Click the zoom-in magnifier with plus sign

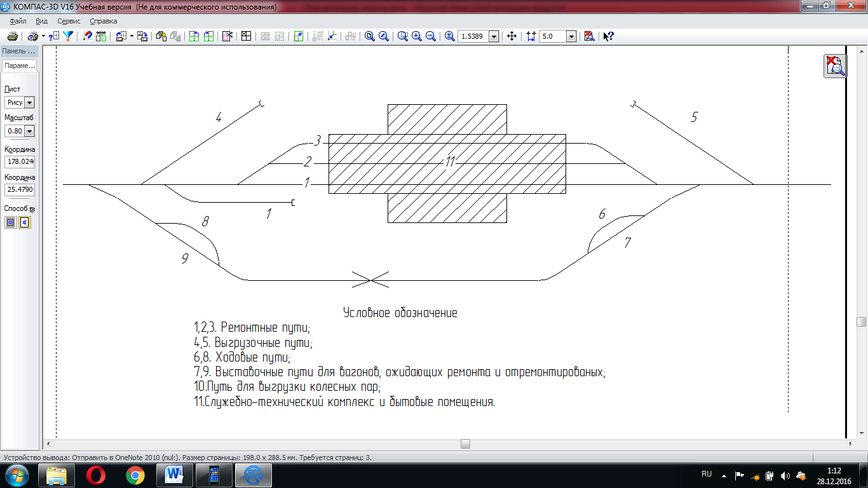417,36
